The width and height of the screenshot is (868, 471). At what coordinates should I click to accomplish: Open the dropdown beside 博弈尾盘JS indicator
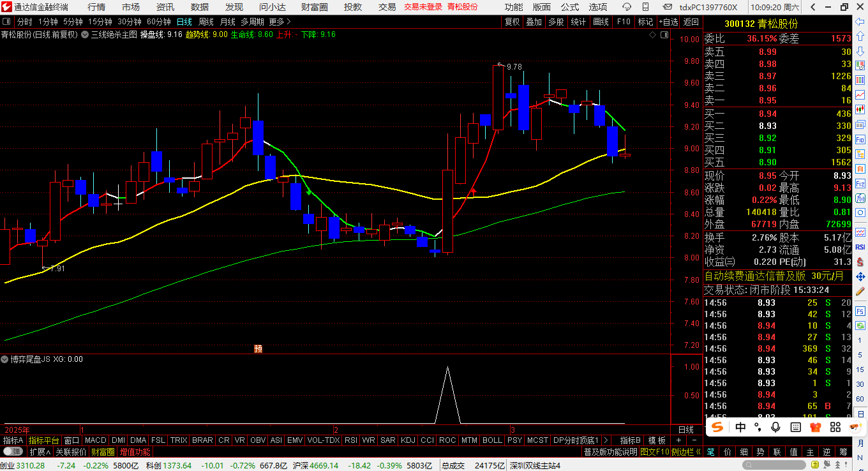[x=5, y=359]
